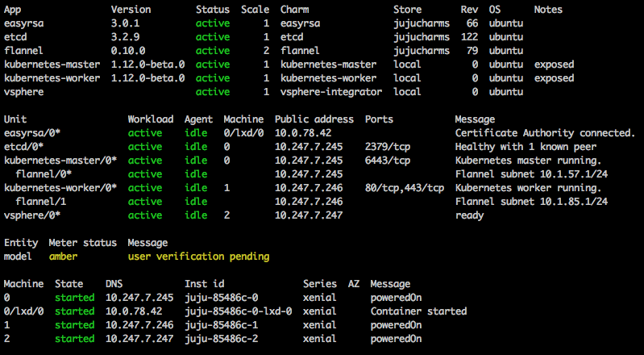Click 'started' state of machine 0/lxd/0
This screenshot has height=355, width=644.
click(75, 311)
